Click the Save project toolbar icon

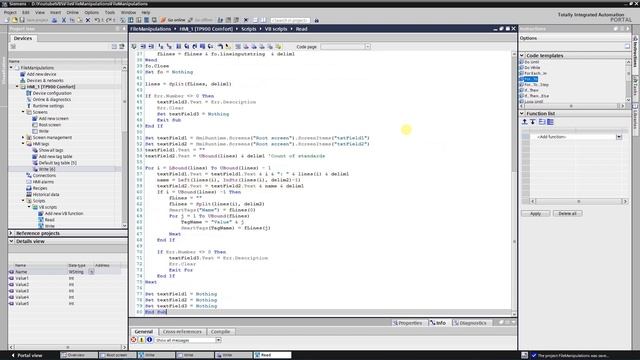(22, 20)
